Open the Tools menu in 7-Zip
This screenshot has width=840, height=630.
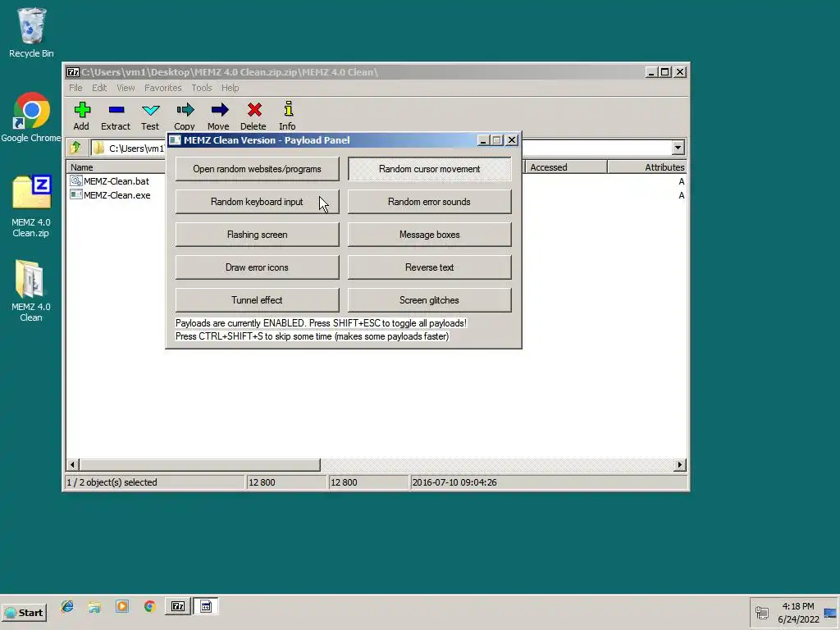pos(202,88)
